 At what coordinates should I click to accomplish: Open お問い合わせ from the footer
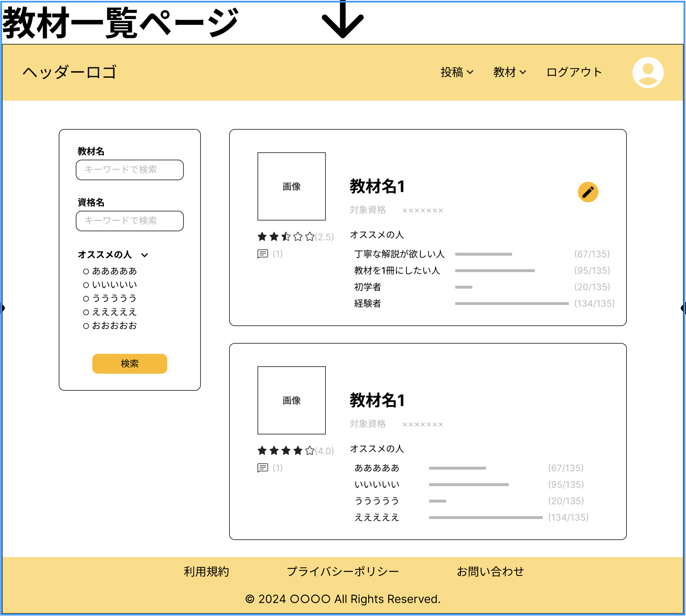pos(490,571)
